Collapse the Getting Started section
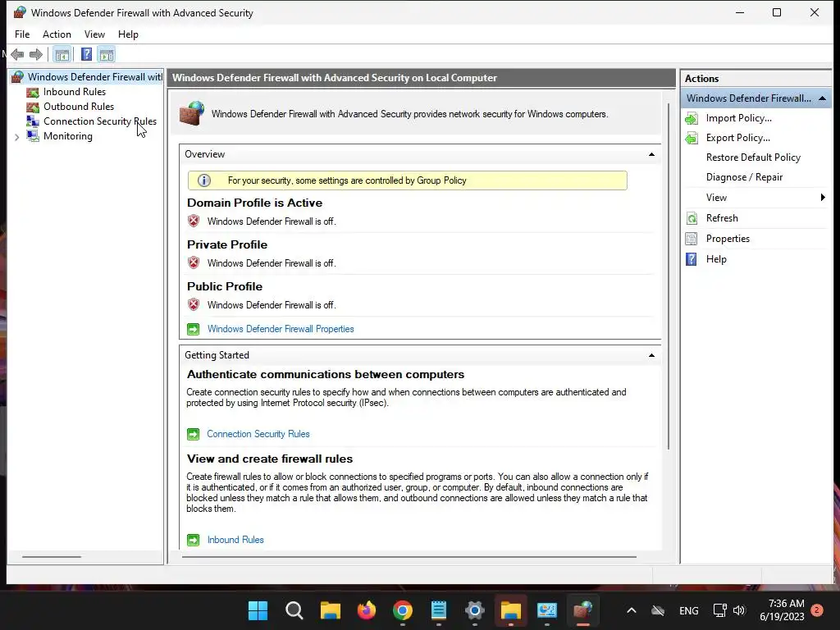Image resolution: width=840 pixels, height=630 pixels. coord(651,355)
